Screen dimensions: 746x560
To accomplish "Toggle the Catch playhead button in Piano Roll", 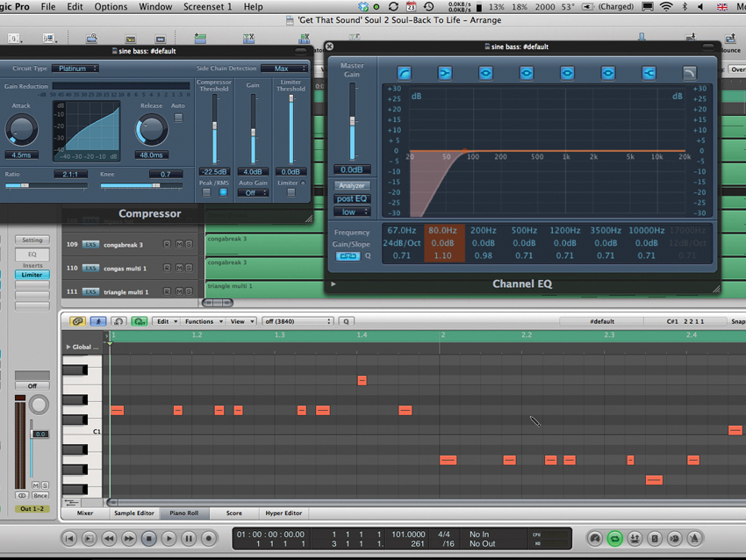I will [x=98, y=321].
